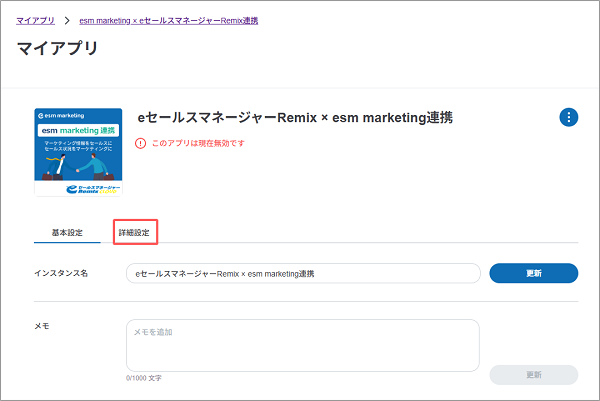Viewport: 600px width, 401px height.
Task: Click the breadcrumb chevron separator
Action: pyautogui.click(x=66, y=20)
